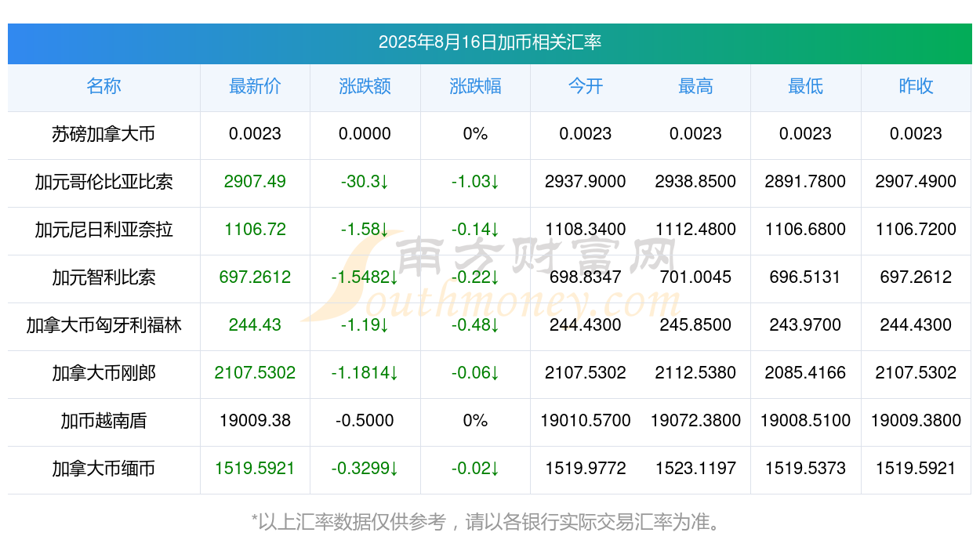Screen dimensions: 980x547
Task: Click change amount -1.1814↓
Action: 365,373
